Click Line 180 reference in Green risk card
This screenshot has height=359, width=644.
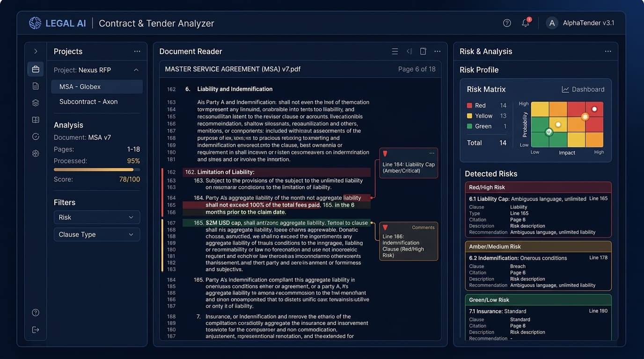[x=598, y=311]
